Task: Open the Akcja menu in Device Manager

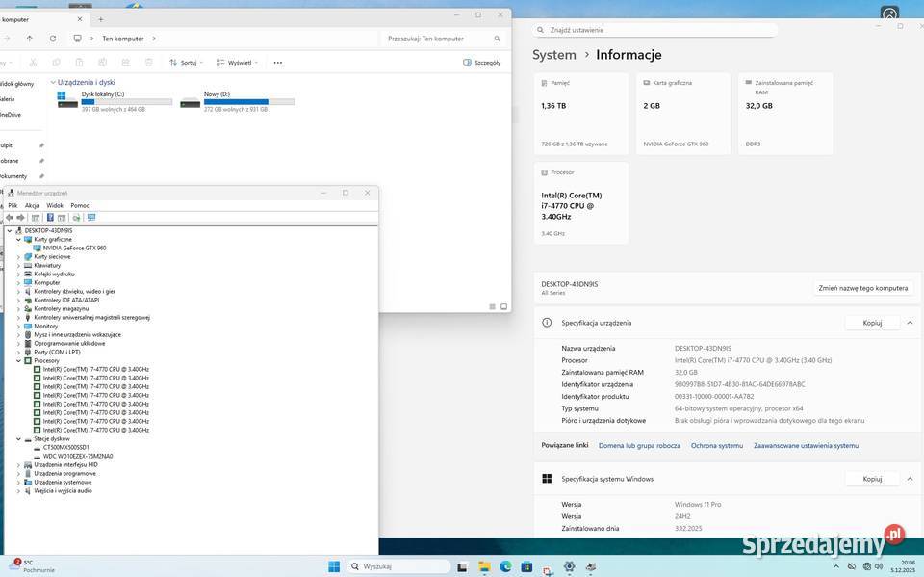Action: tap(32, 205)
